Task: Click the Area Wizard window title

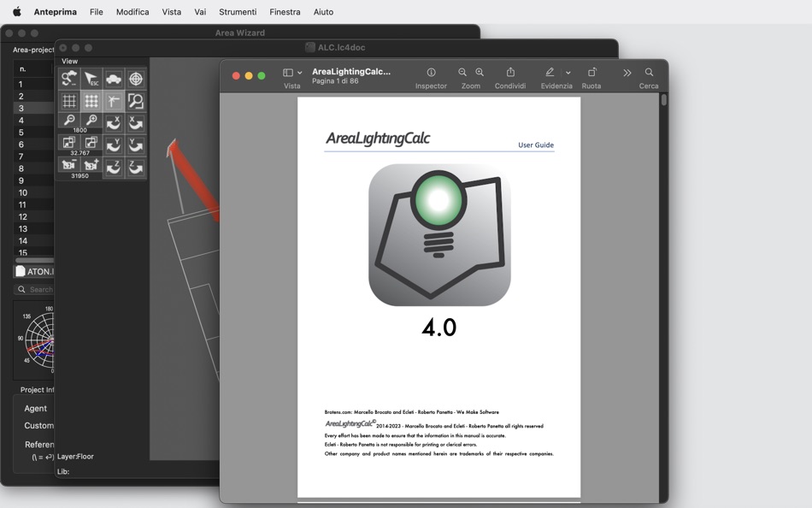Action: pos(240,32)
